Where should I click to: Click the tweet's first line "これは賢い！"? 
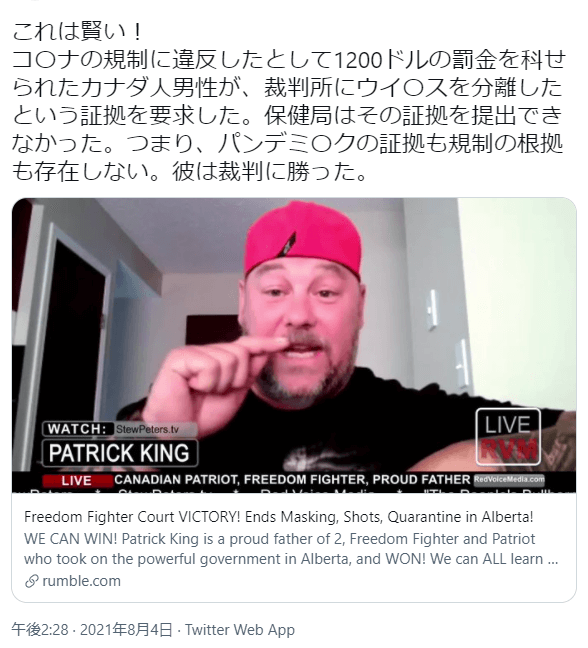pos(77,32)
